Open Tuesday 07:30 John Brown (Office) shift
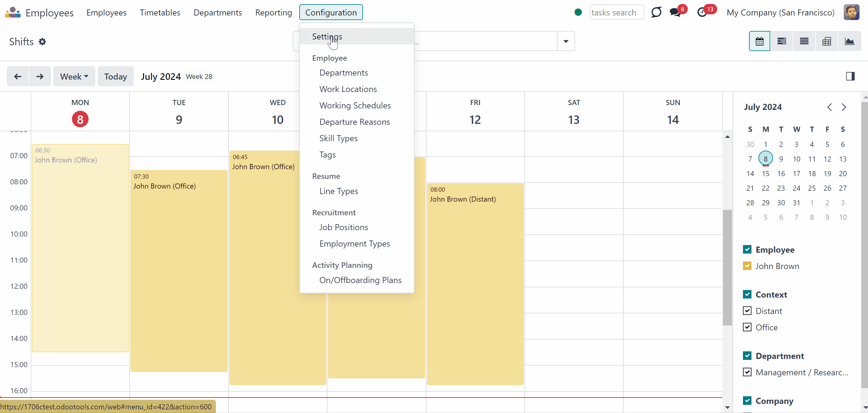 coord(179,271)
